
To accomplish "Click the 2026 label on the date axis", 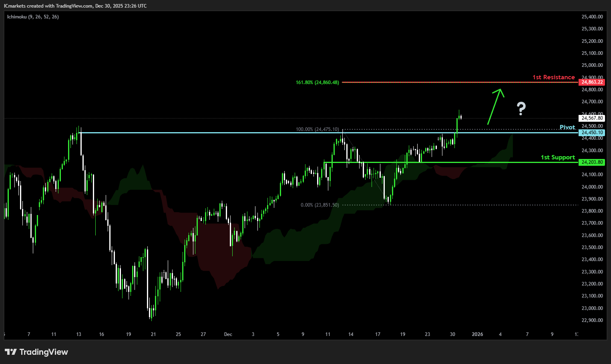I will [x=477, y=334].
